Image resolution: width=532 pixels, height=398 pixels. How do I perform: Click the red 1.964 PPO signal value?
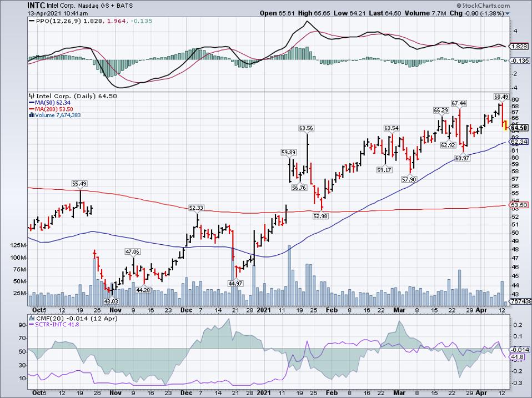point(117,21)
